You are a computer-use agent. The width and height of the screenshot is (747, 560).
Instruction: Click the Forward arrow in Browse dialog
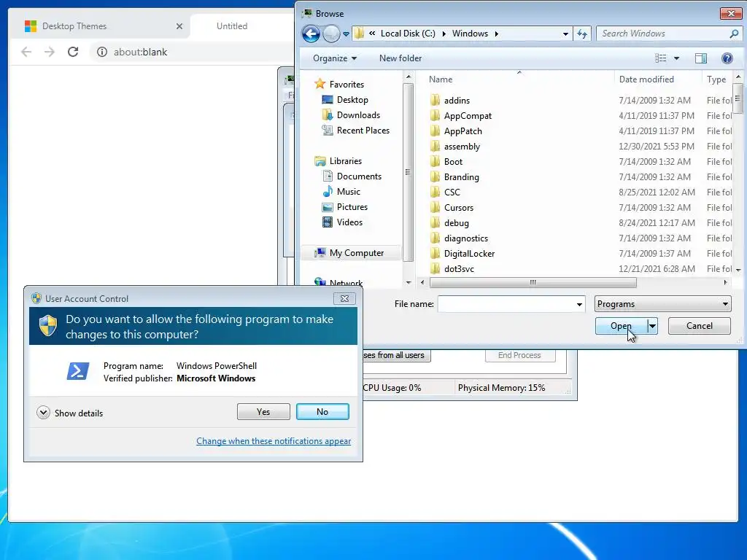click(331, 34)
